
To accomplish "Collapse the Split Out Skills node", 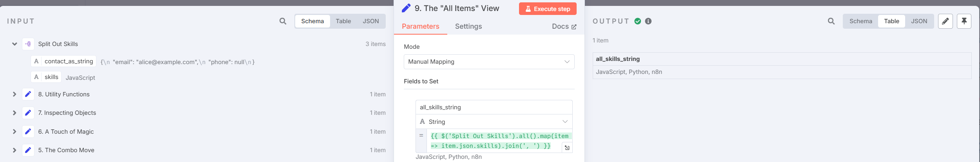I will (x=15, y=44).
